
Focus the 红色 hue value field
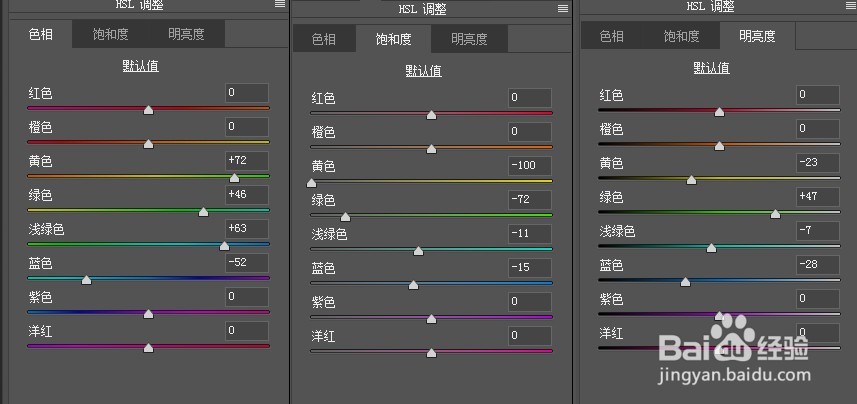click(246, 93)
